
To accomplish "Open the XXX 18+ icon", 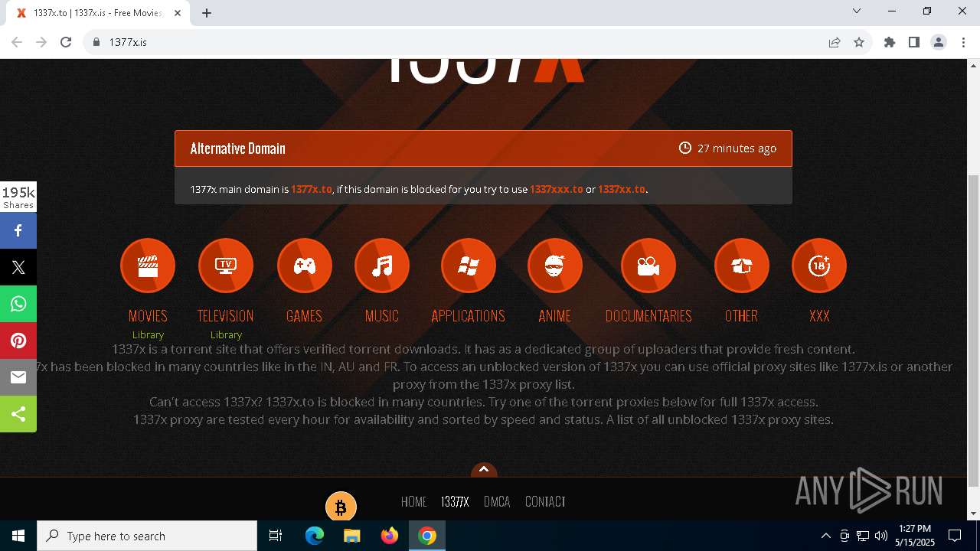I will [x=819, y=266].
